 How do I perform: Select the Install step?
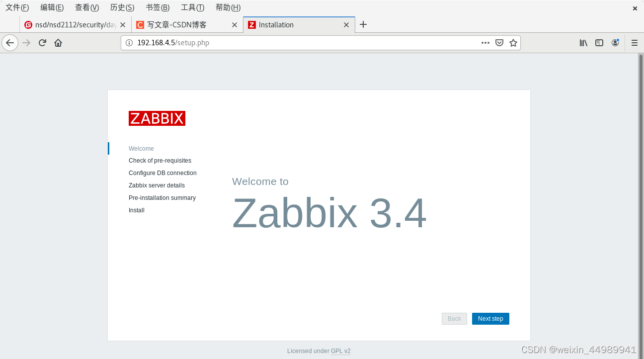coord(137,210)
